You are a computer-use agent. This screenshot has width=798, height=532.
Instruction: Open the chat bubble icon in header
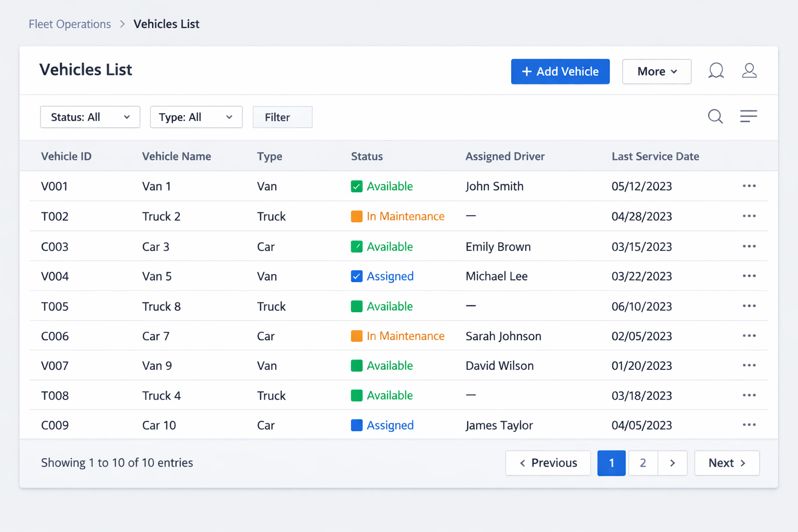pos(716,71)
